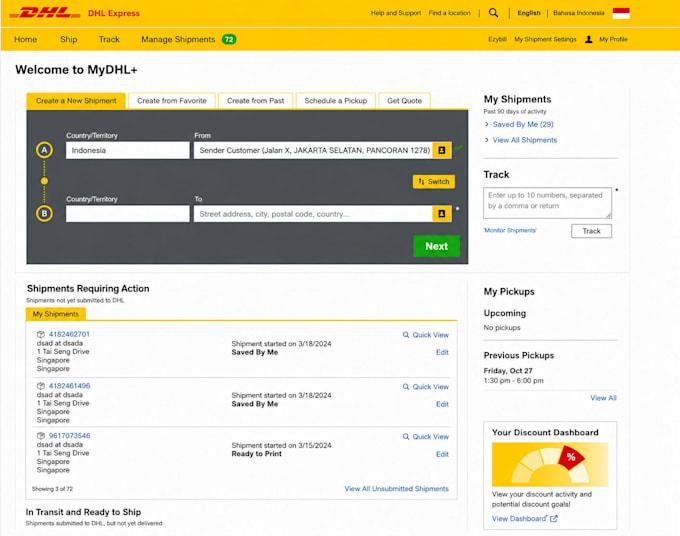This screenshot has width=680, height=536.
Task: Click the external link icon by View Dashboard
Action: 554,519
